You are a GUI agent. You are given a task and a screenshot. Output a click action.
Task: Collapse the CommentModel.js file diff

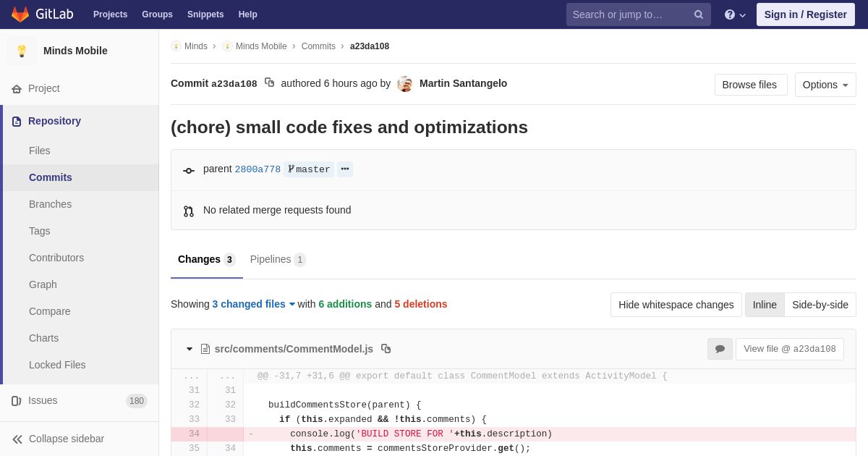(190, 349)
